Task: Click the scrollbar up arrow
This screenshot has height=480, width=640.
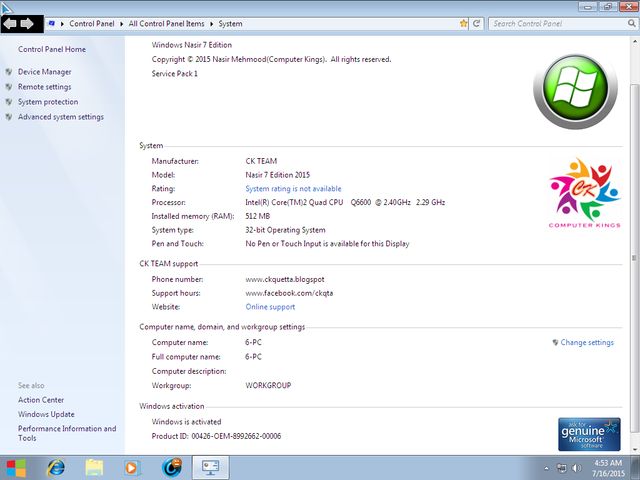Action: click(635, 42)
